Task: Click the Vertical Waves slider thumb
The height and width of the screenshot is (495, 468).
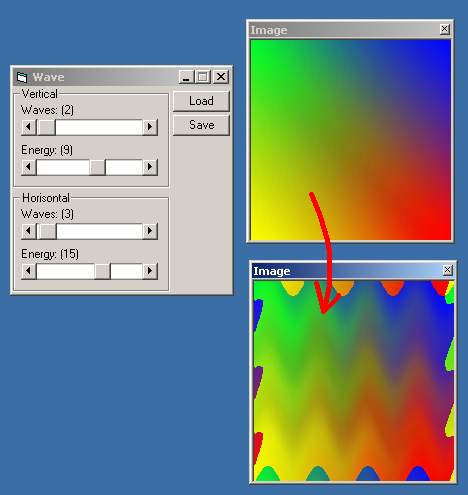Action: tap(47, 127)
